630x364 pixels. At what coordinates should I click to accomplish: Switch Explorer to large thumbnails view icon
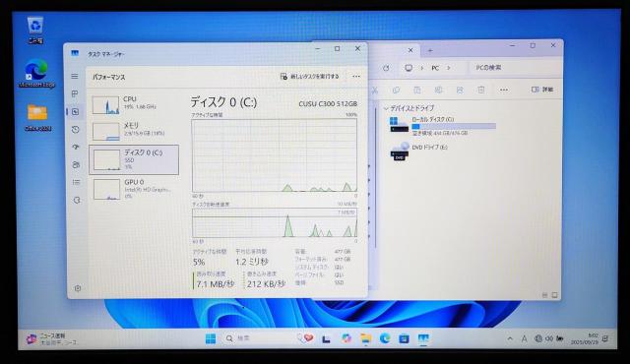[x=554, y=295]
